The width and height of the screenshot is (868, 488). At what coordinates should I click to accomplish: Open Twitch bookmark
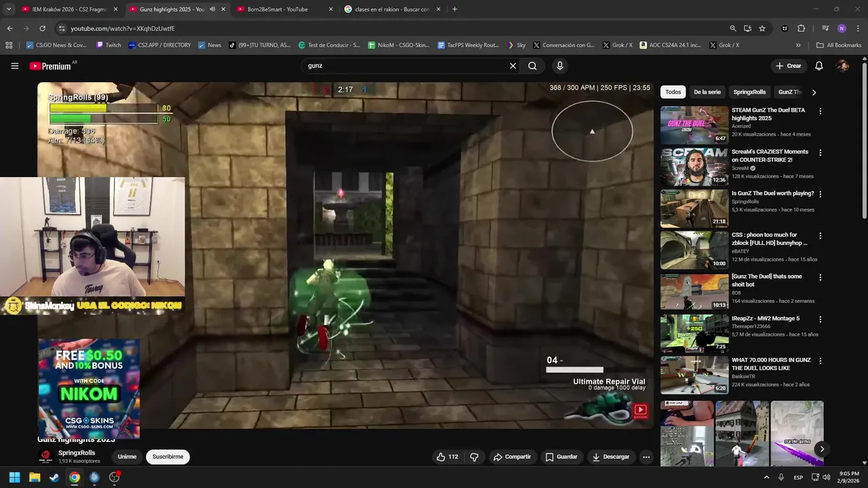pos(108,45)
